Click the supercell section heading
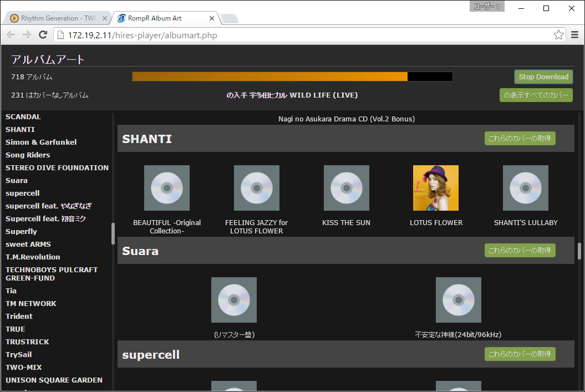 151,355
